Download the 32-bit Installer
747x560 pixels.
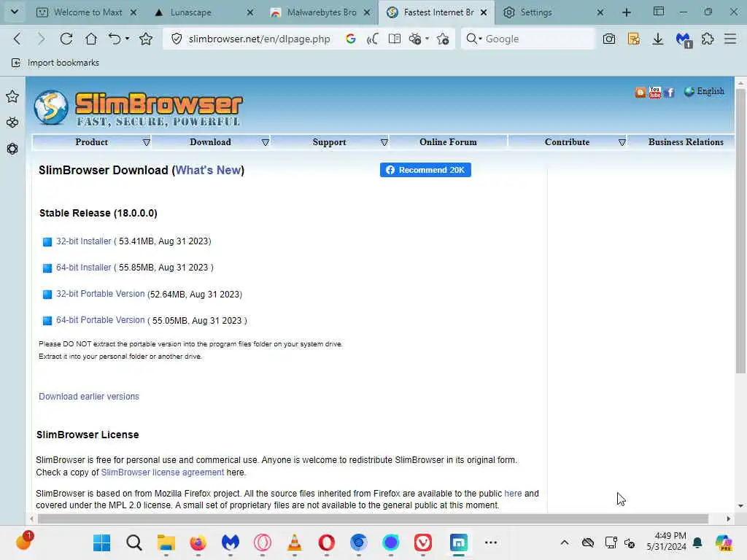pyautogui.click(x=83, y=241)
